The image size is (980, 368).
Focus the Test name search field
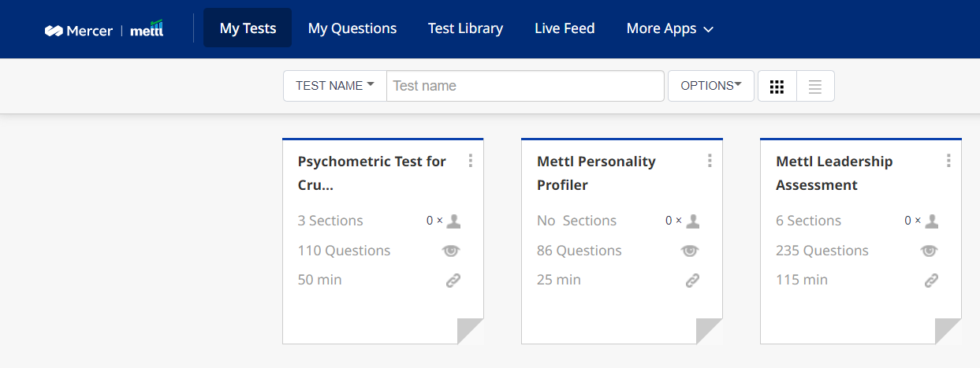click(525, 86)
